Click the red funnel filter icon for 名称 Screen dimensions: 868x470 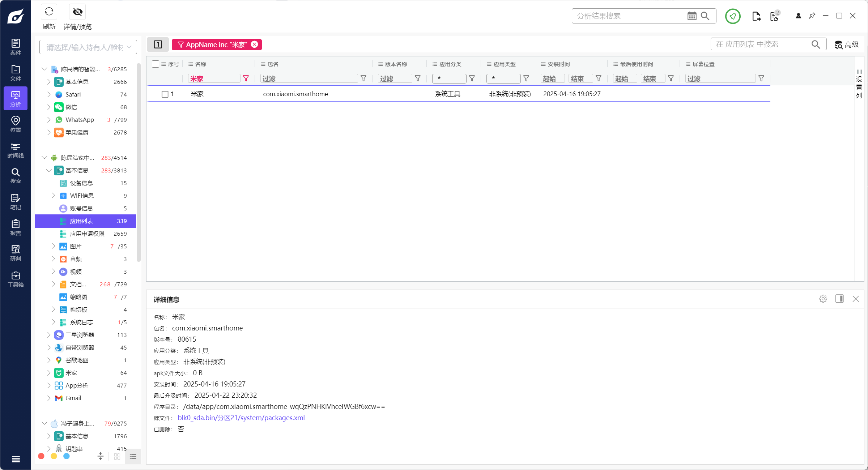(246, 78)
